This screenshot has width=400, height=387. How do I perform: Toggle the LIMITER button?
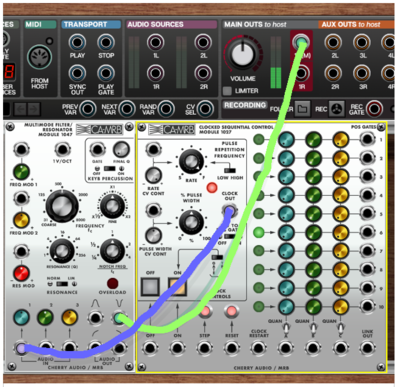[227, 91]
